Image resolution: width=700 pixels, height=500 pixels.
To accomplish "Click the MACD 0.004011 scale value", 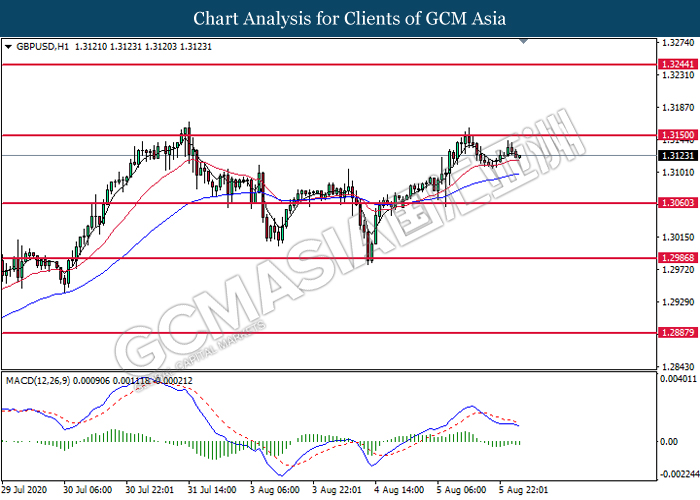I will pos(678,379).
